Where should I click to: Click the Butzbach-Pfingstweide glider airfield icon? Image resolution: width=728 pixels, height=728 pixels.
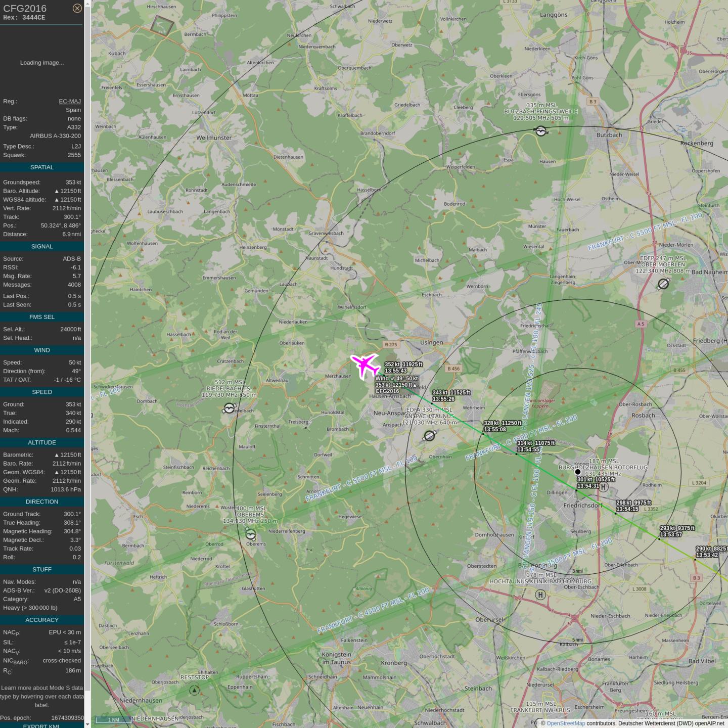pos(540,131)
